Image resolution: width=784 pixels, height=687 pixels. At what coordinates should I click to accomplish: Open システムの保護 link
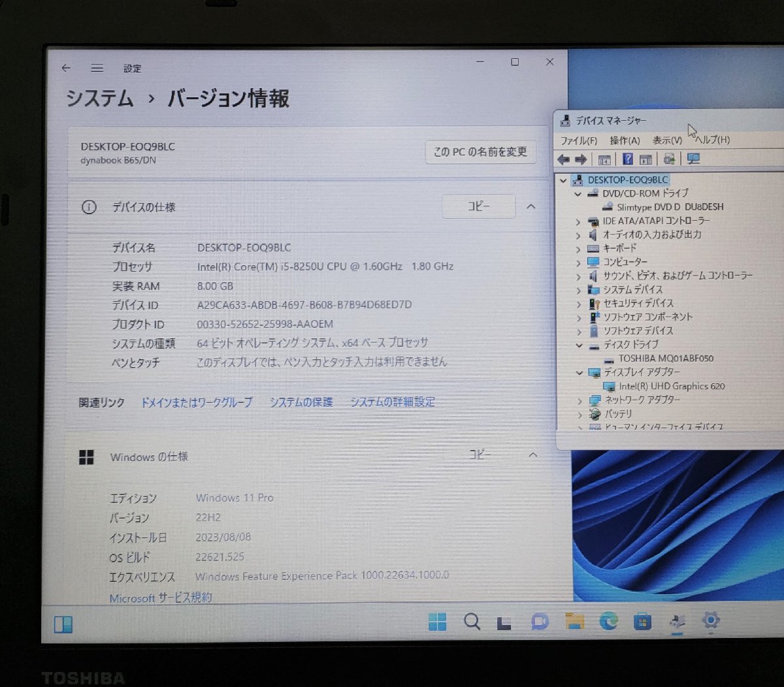click(301, 402)
